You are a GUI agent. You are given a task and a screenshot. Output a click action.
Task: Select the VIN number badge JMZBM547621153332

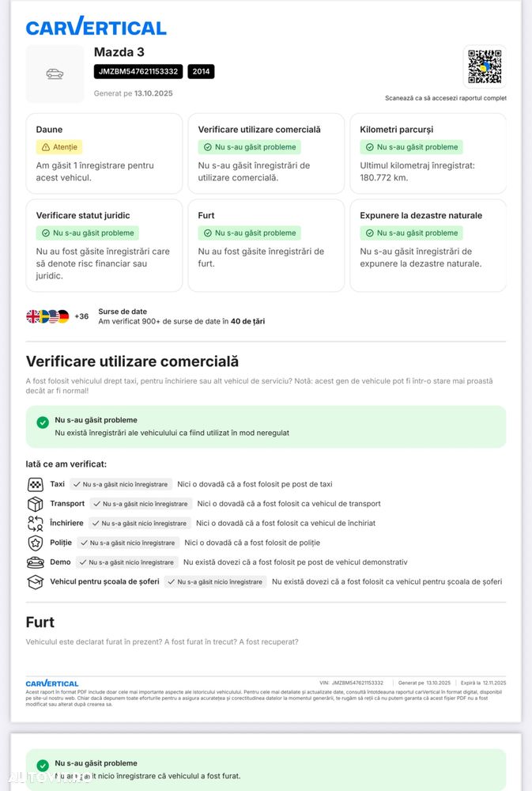tap(138, 71)
